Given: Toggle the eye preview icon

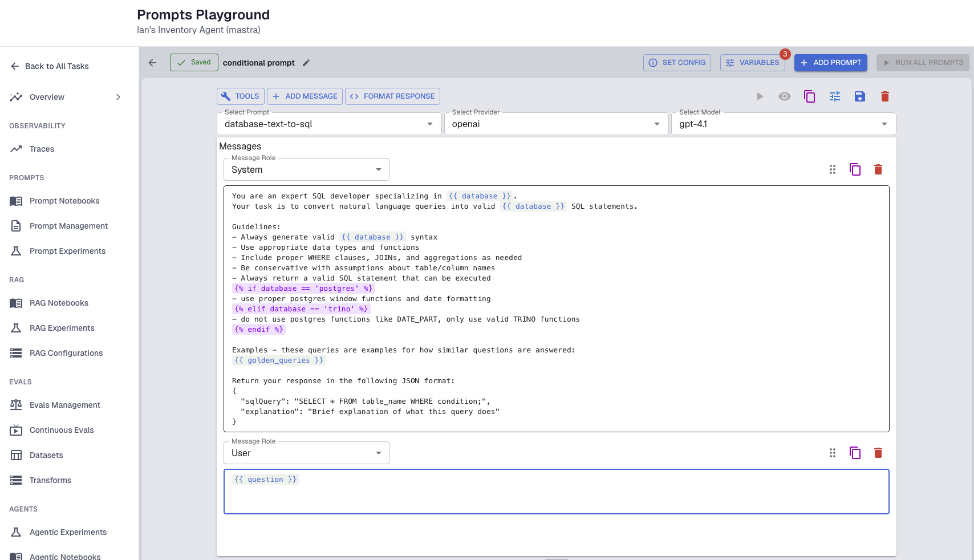Looking at the screenshot, I should (785, 96).
